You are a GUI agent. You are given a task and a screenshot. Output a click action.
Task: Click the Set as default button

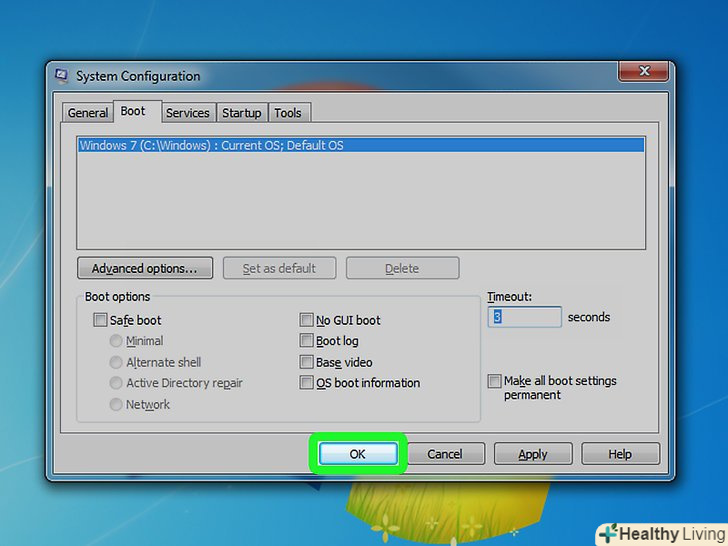[x=279, y=268]
